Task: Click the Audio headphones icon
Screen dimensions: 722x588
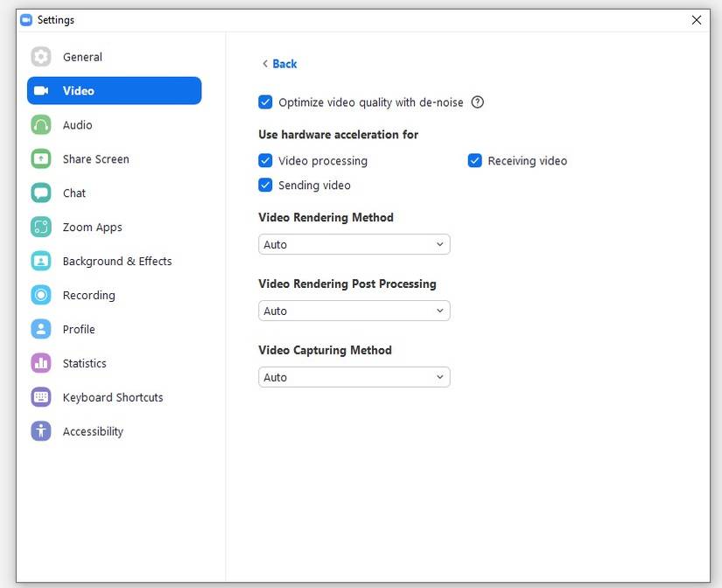Action: pyautogui.click(x=41, y=125)
